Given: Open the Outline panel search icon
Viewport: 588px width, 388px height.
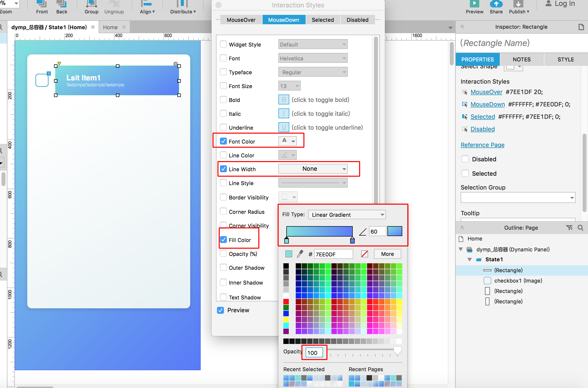Looking at the screenshot, I should [581, 228].
